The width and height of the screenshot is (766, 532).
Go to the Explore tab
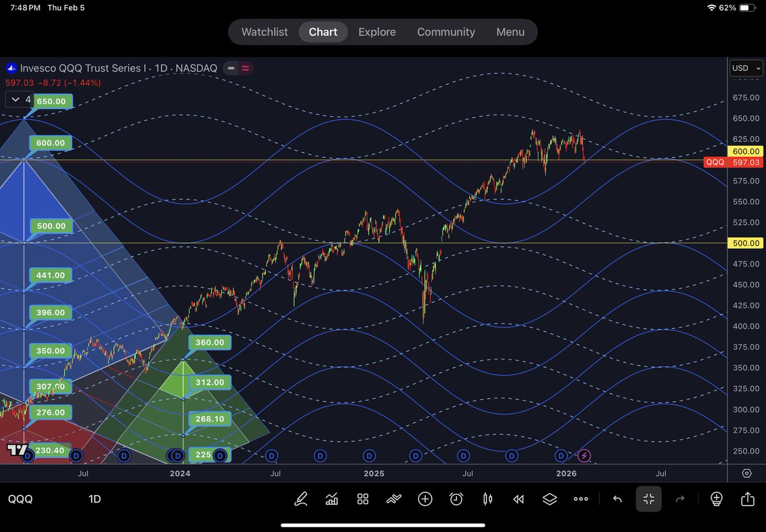point(377,32)
